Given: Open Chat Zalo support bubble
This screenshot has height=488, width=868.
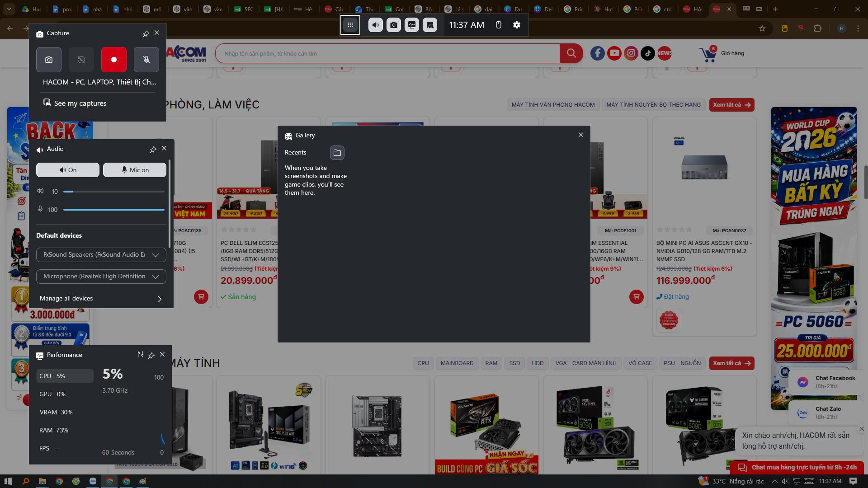Looking at the screenshot, I should (x=826, y=413).
